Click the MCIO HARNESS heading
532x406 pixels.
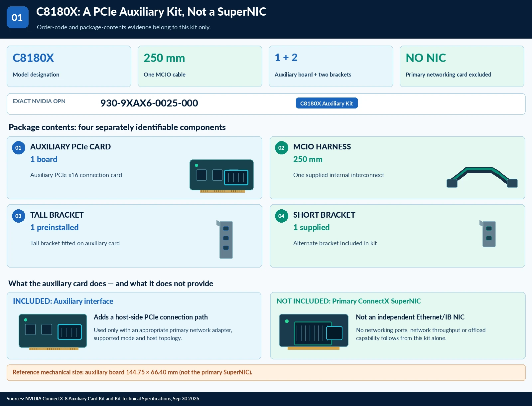pos(322,147)
